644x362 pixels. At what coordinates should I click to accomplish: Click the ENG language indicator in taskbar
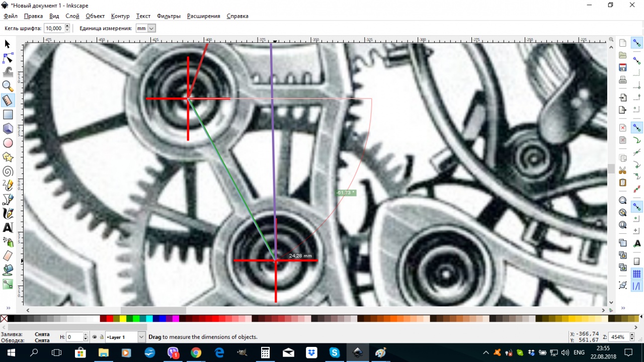pyautogui.click(x=579, y=353)
